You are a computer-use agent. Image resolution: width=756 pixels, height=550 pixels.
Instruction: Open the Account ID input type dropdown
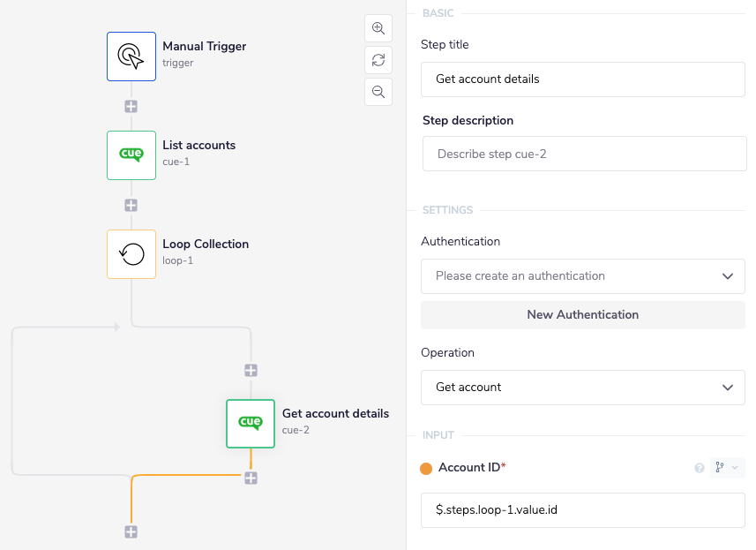tap(727, 468)
